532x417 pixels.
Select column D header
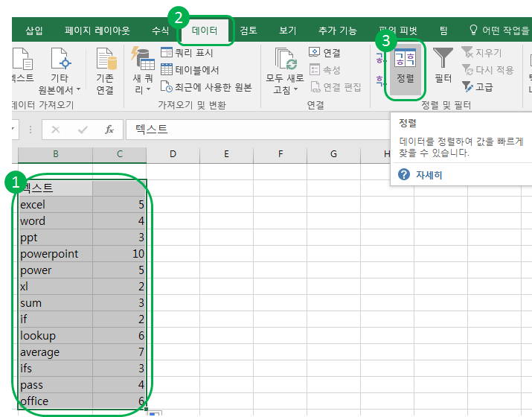(173, 154)
